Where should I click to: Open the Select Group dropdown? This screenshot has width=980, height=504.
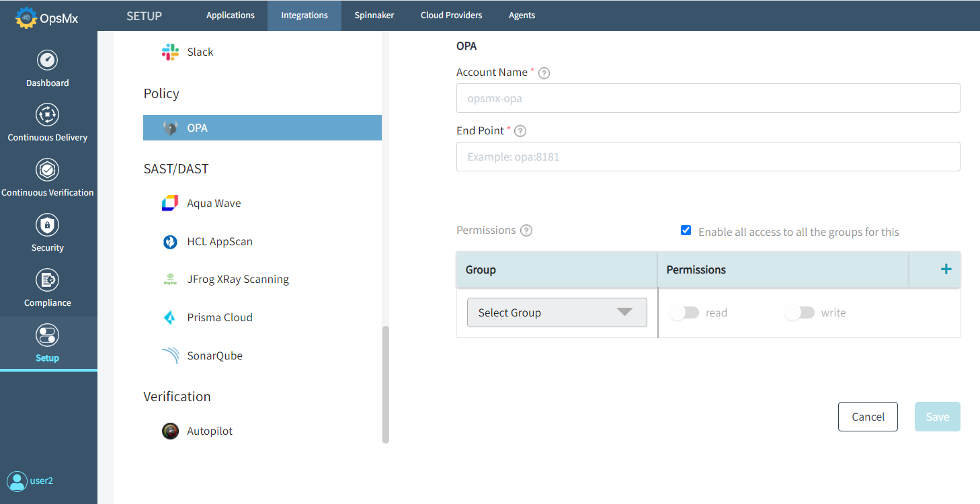[x=557, y=312]
